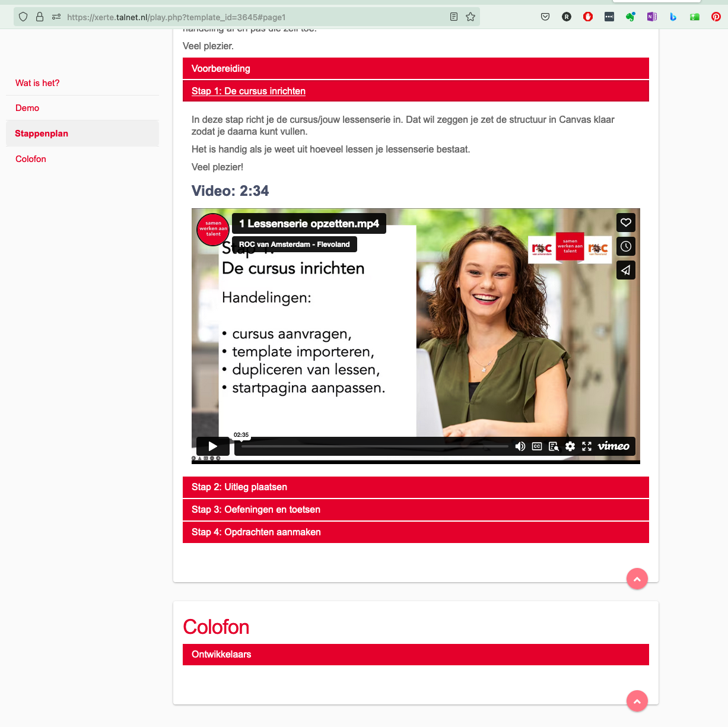Open Pinterest save extension
The image size is (728, 727).
[716, 17]
